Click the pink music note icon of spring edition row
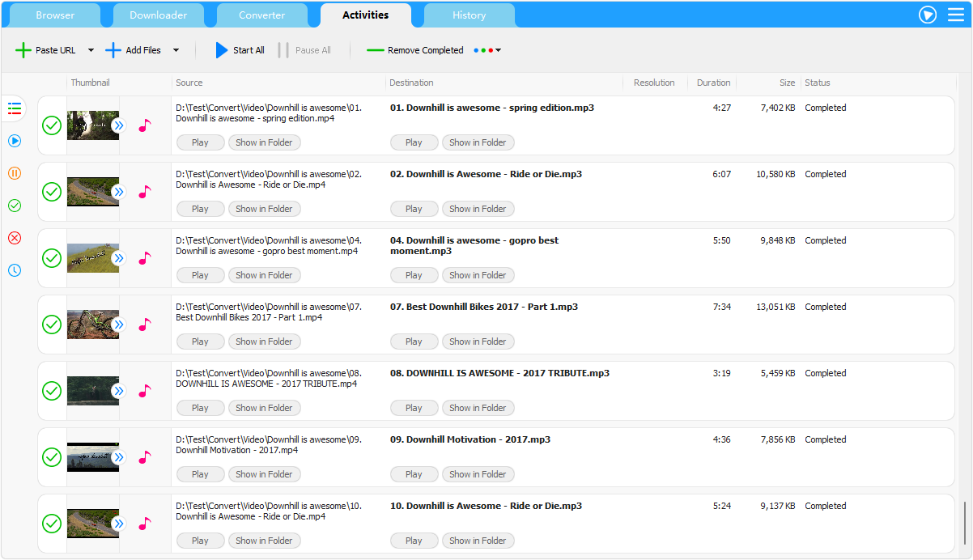973x560 pixels. click(x=145, y=125)
